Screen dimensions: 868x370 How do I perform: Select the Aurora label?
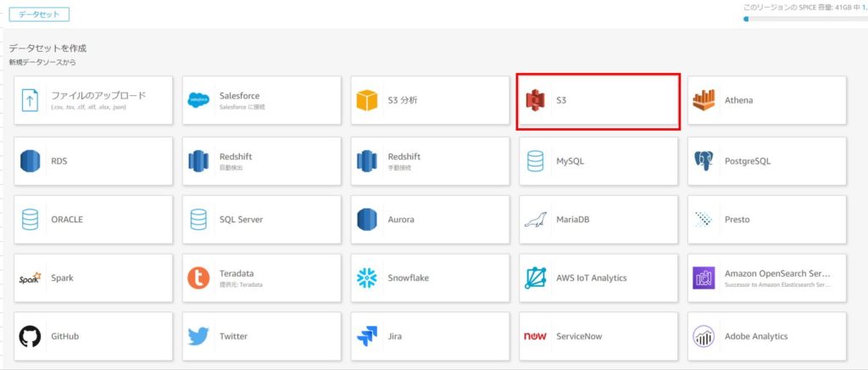click(x=401, y=219)
